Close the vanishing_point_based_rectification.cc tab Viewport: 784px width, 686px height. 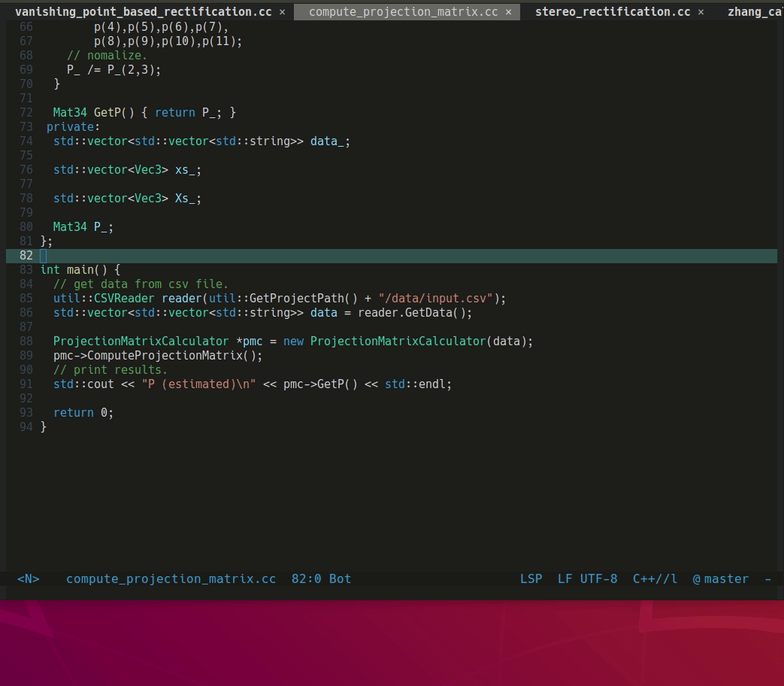point(283,12)
